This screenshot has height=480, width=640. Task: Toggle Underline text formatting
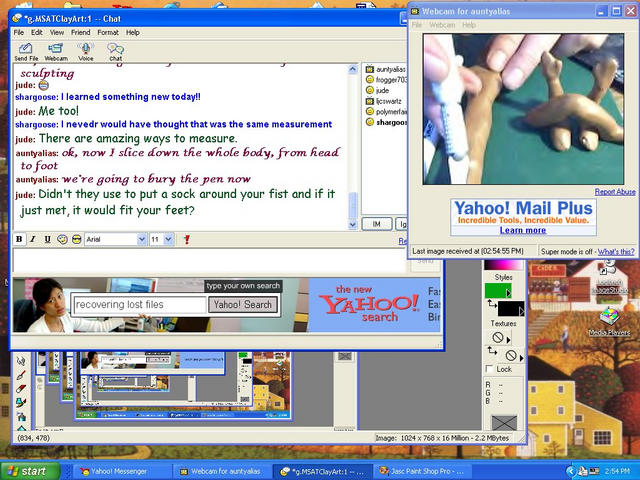click(47, 240)
